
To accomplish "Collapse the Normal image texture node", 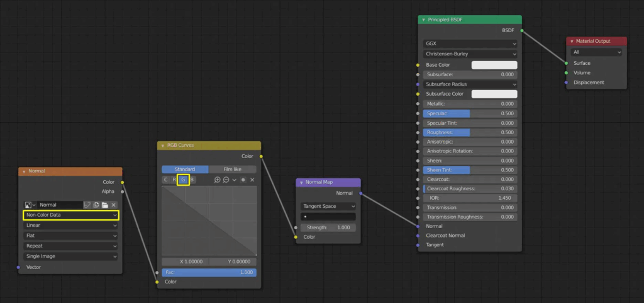I will click(x=24, y=171).
